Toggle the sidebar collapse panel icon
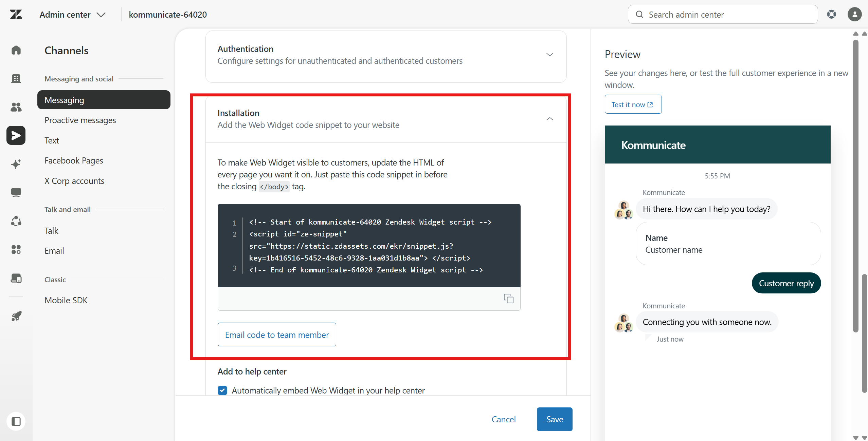 [x=16, y=421]
